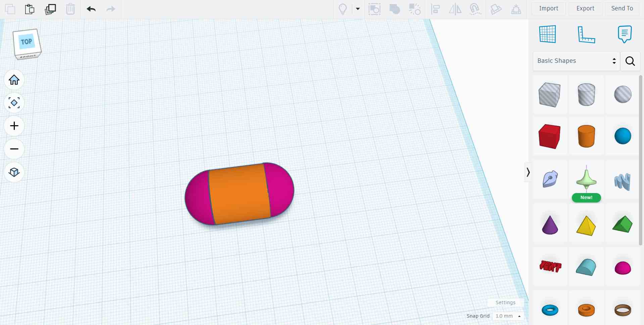The width and height of the screenshot is (644, 325).
Task: Click the orange cylinder on the workplane
Action: tap(240, 194)
